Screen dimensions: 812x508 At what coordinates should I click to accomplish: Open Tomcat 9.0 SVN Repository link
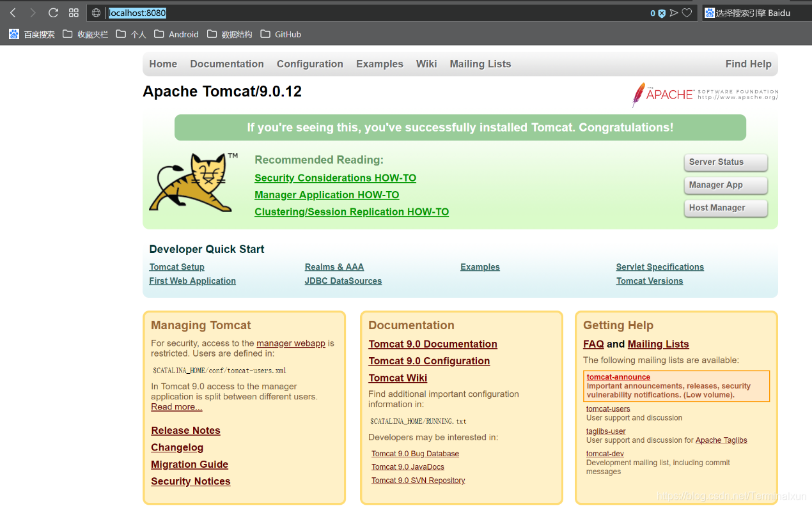click(x=418, y=481)
